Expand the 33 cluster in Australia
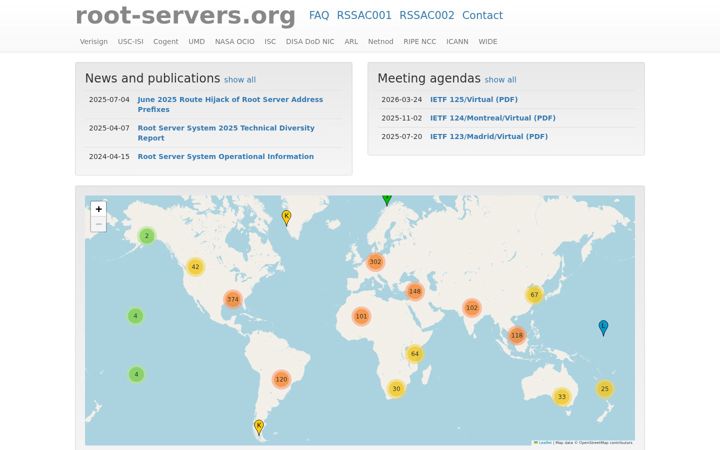Screen dimensions: 720x450 (x=562, y=397)
